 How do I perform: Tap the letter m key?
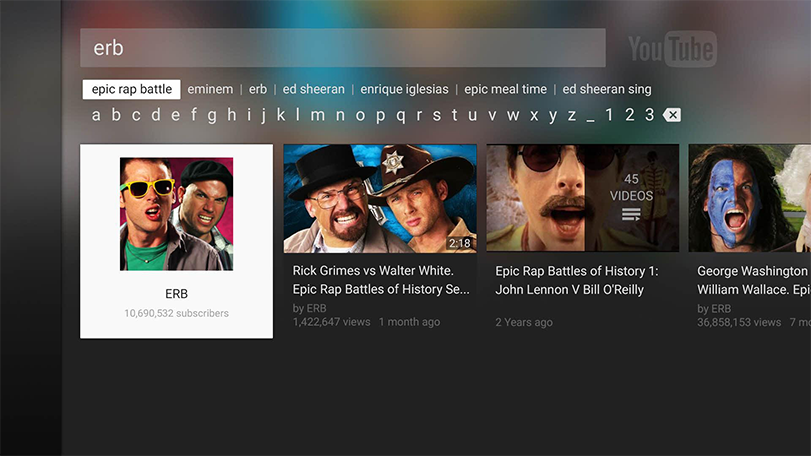318,115
